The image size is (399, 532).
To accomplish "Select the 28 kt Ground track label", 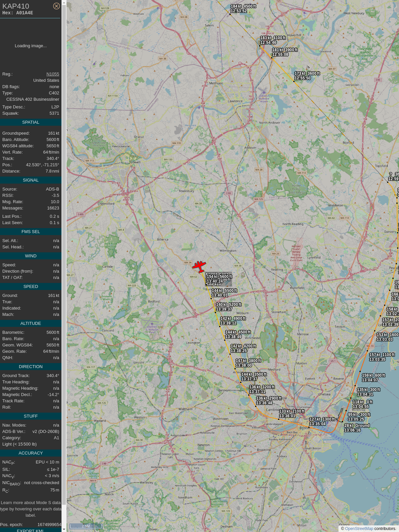I will 357,428.
